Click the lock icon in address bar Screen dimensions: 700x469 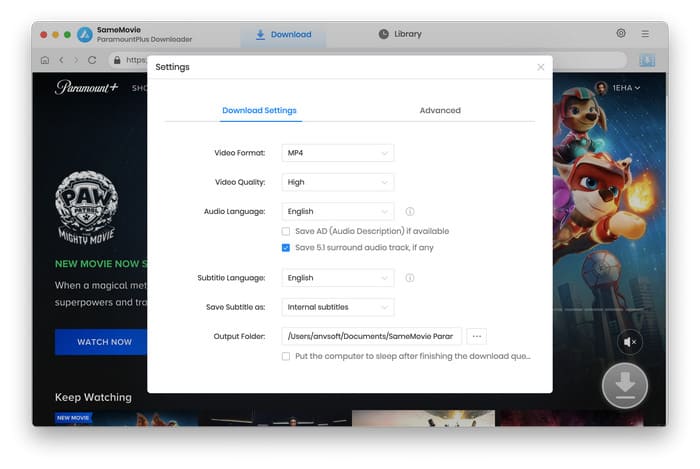pos(117,60)
